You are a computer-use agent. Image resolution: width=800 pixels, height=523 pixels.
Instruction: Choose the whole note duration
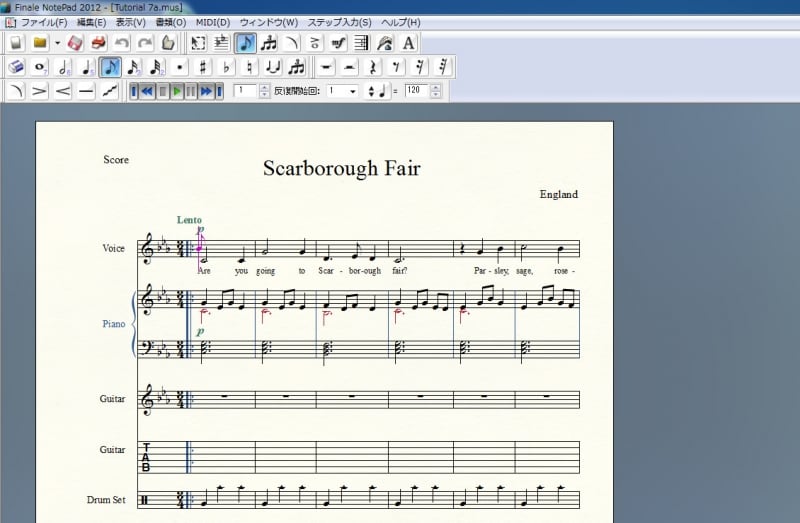click(x=41, y=67)
